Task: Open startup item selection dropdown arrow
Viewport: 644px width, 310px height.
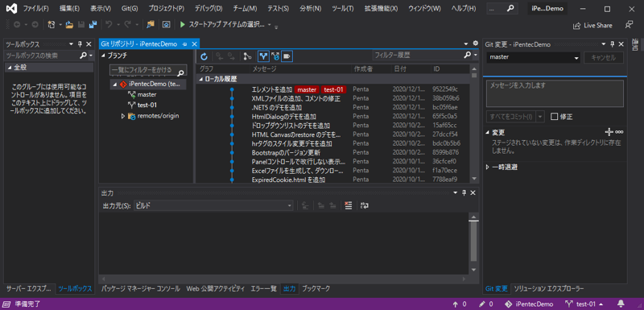Action: 270,25
